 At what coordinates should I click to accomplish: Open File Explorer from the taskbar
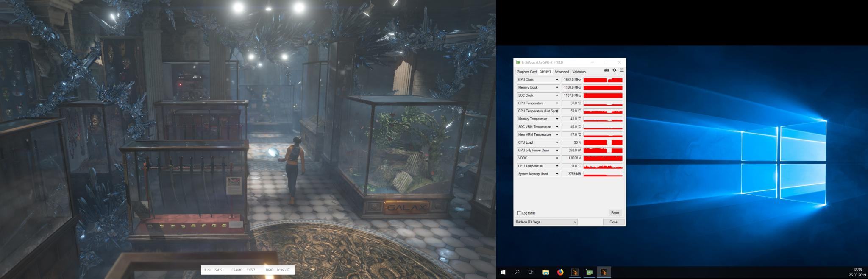click(x=546, y=272)
